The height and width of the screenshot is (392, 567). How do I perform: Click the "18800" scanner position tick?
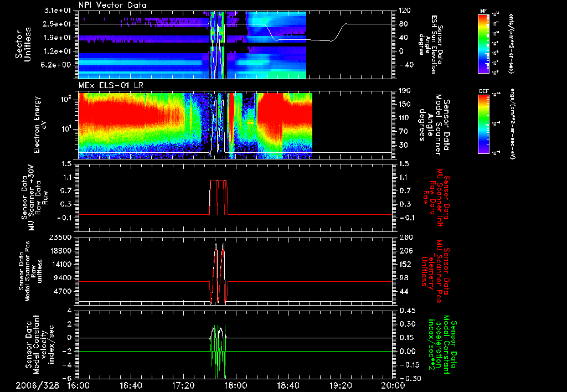pyautogui.click(x=60, y=251)
